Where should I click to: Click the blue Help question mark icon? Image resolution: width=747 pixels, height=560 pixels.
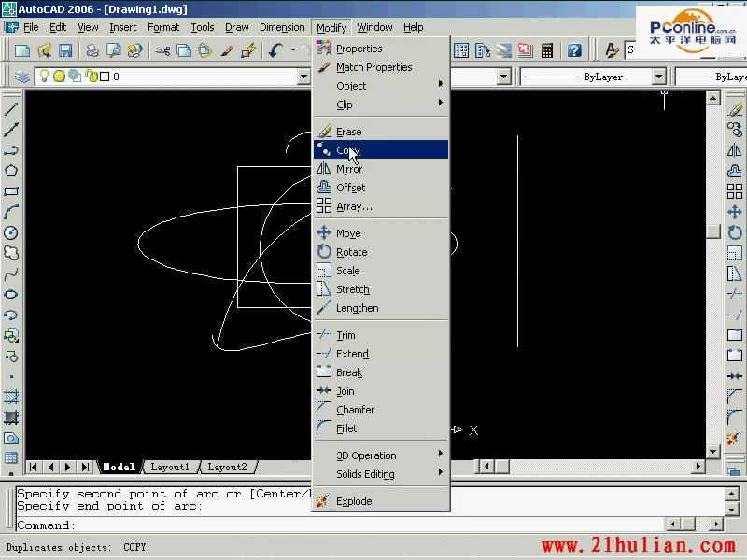pos(574,50)
